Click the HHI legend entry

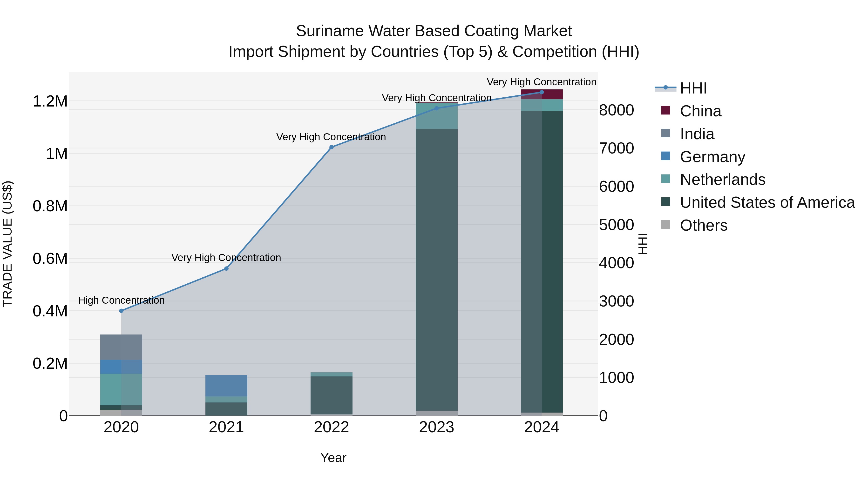click(x=681, y=88)
